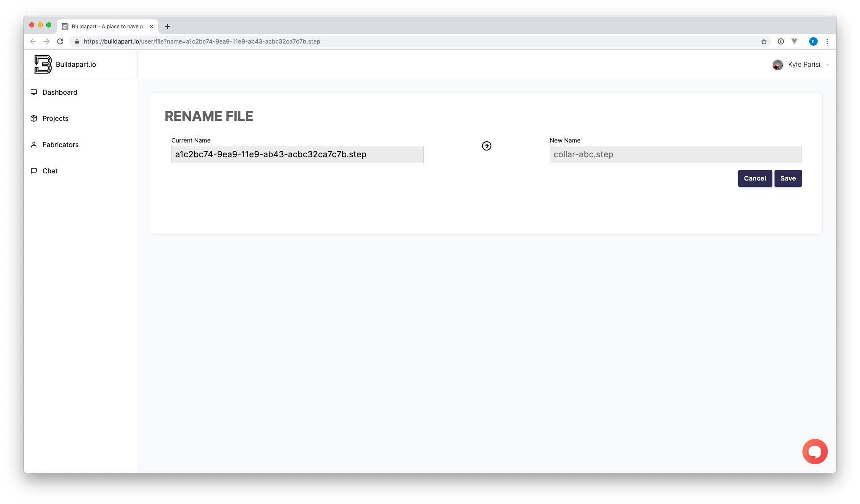The height and width of the screenshot is (504, 860).
Task: Click the Current Name text field
Action: (297, 154)
